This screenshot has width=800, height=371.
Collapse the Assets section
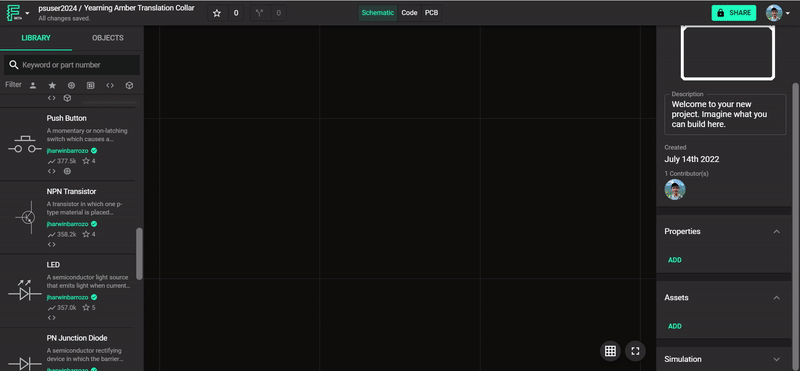pyautogui.click(x=777, y=298)
